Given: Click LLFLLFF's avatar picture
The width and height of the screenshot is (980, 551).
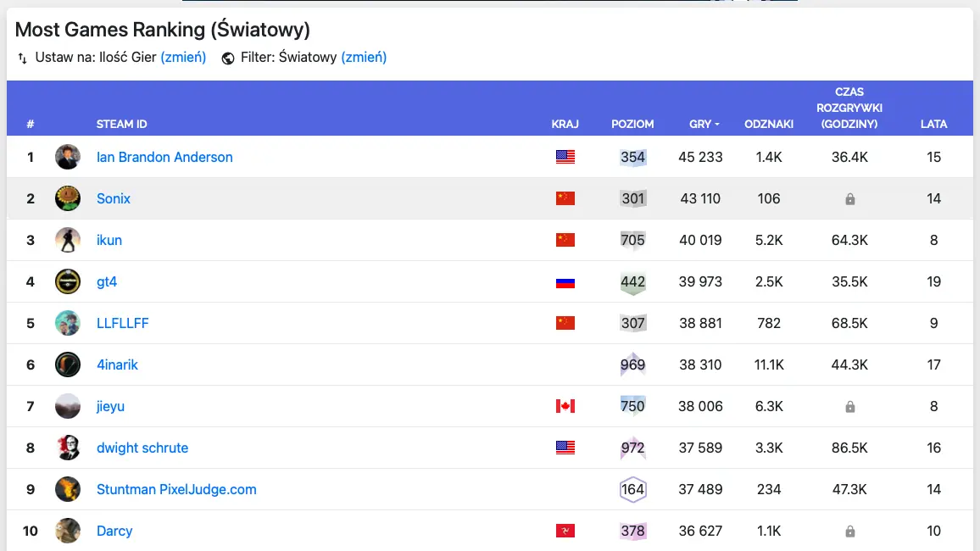Looking at the screenshot, I should (x=68, y=323).
